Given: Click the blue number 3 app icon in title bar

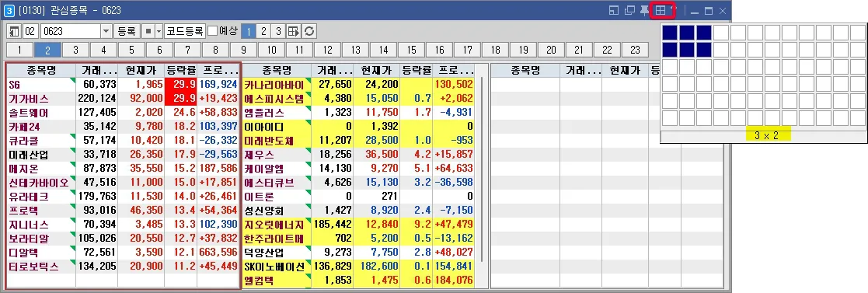Looking at the screenshot, I should (x=9, y=11).
